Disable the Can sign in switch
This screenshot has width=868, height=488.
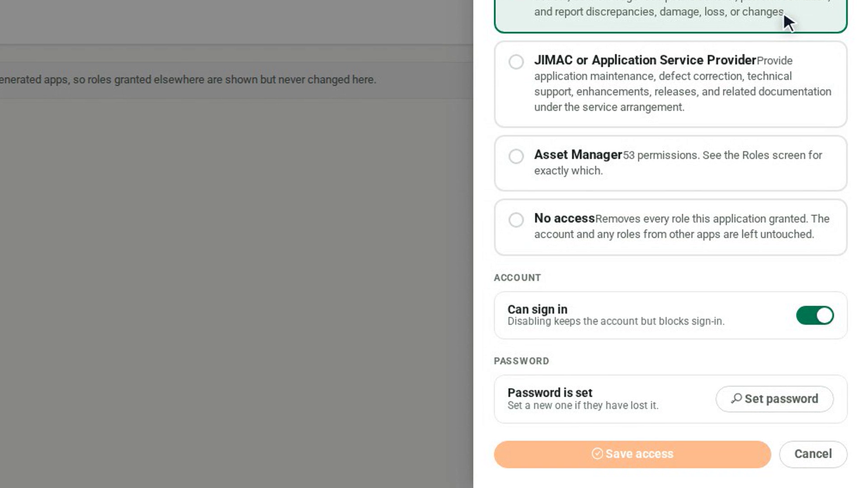[815, 315]
